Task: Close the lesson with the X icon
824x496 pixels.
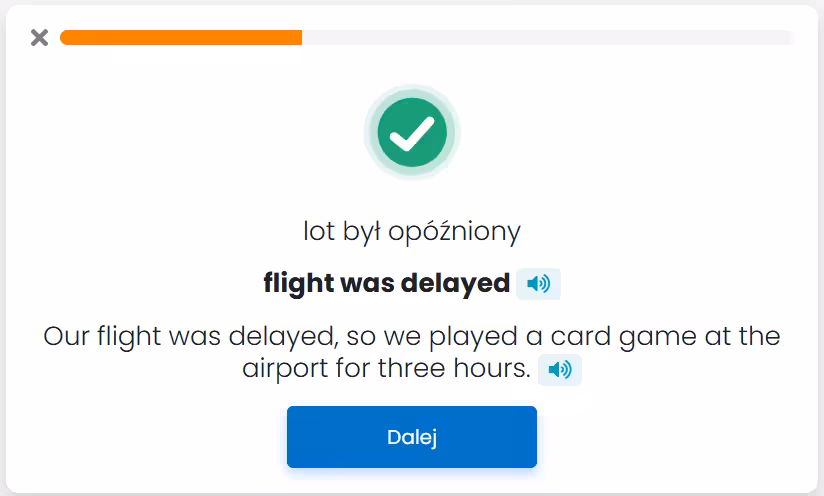Action: coord(39,38)
